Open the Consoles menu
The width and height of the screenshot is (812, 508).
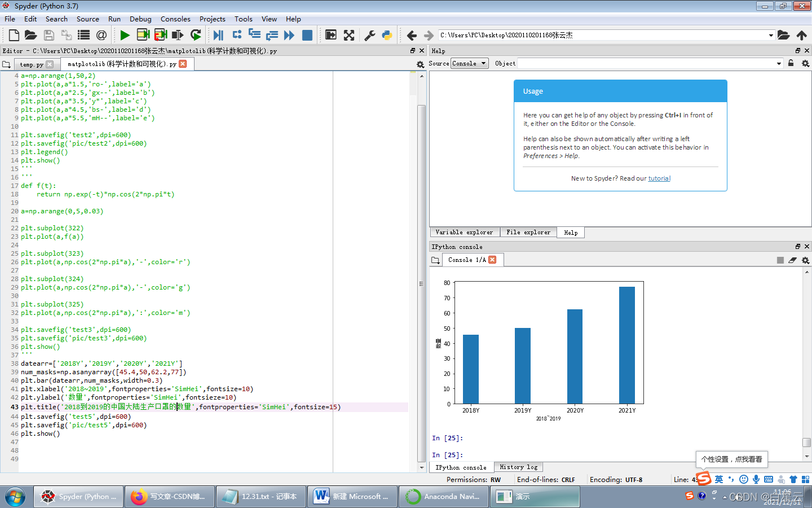[175, 19]
